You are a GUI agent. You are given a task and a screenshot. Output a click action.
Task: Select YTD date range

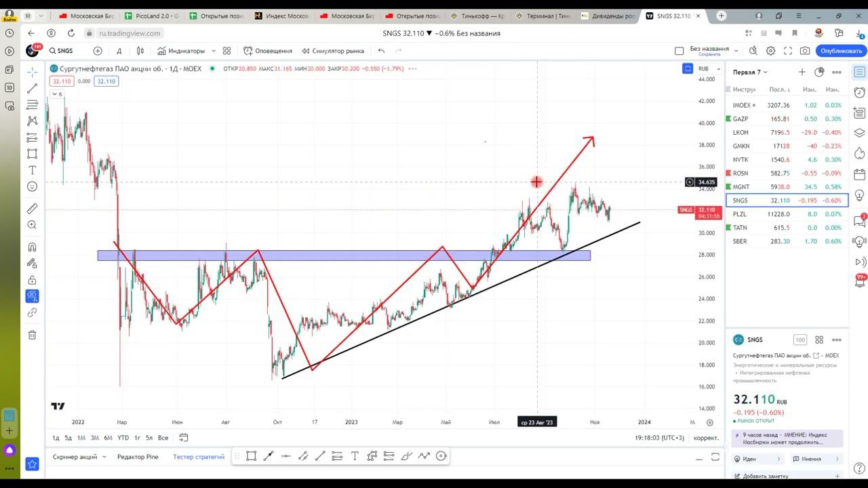pyautogui.click(x=123, y=438)
